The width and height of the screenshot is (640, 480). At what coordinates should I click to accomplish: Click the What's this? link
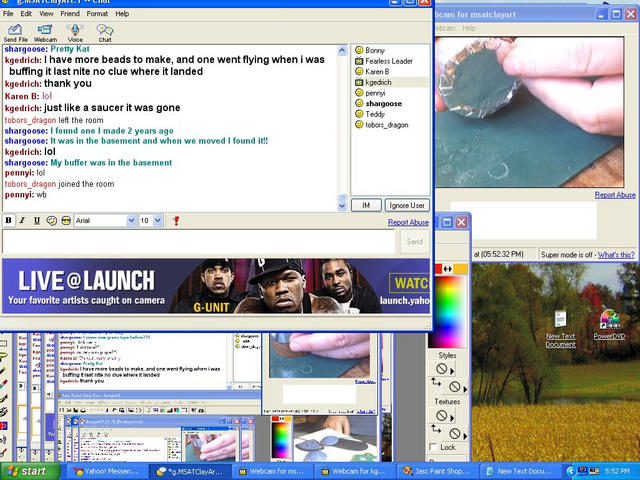pyautogui.click(x=616, y=255)
